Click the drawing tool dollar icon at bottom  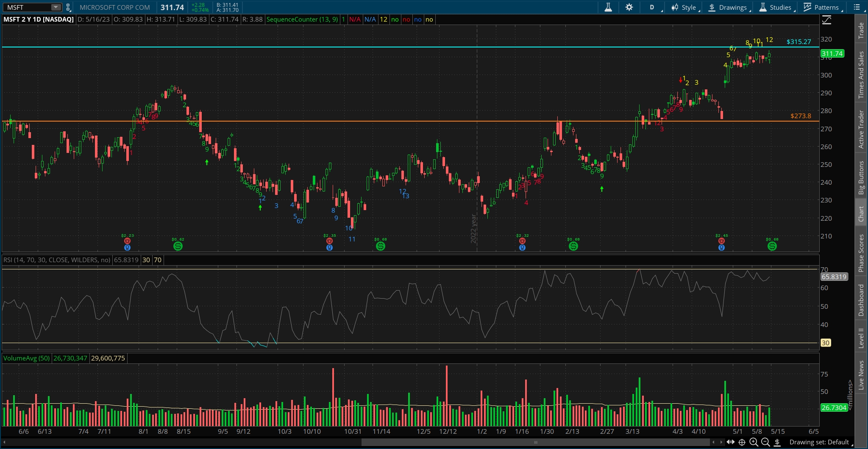(777, 442)
